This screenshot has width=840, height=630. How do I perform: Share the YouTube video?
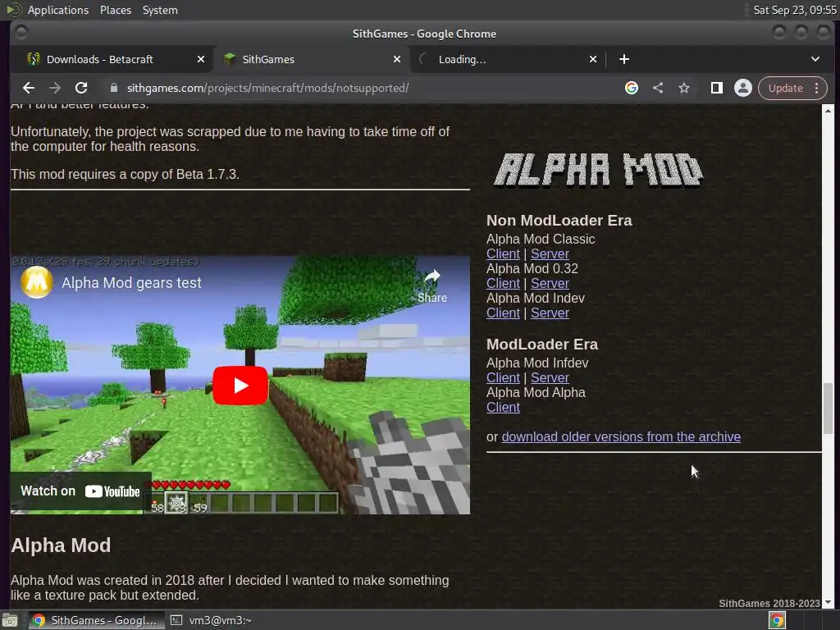pyautogui.click(x=431, y=286)
